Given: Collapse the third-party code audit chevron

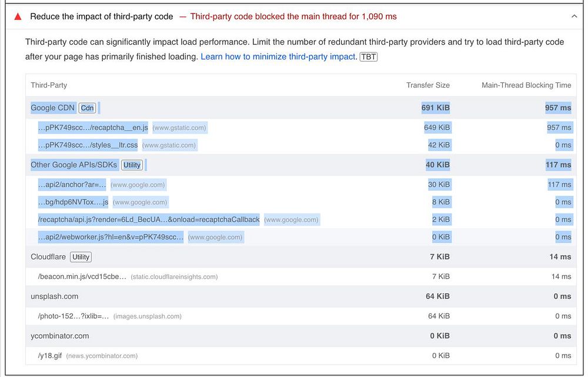Looking at the screenshot, I should pyautogui.click(x=574, y=16).
